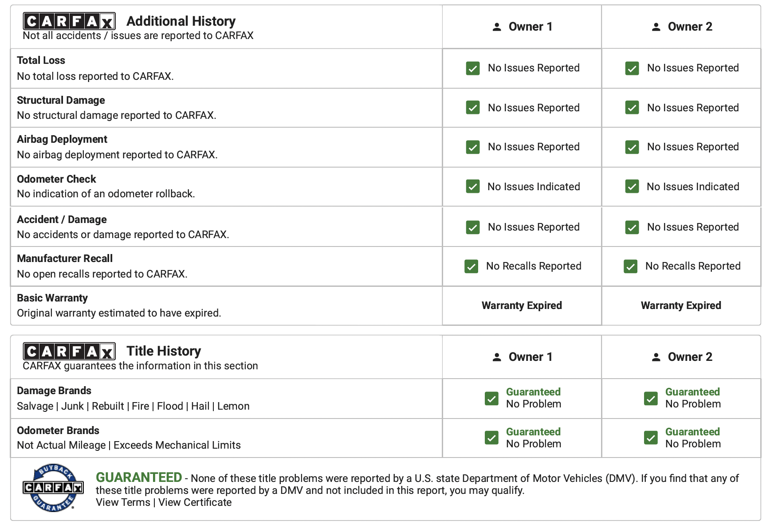
Task: Click Manufacturer Recall green check for Owner 2
Action: click(x=630, y=266)
